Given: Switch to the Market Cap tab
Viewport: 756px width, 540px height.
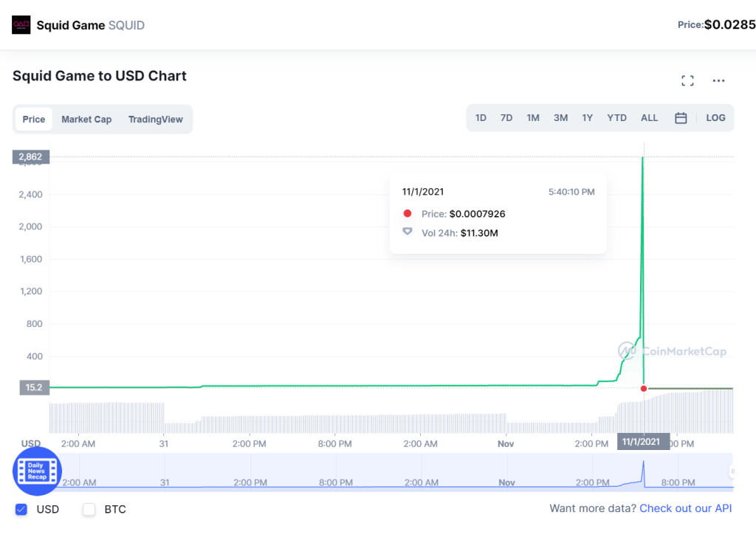Looking at the screenshot, I should [x=86, y=120].
